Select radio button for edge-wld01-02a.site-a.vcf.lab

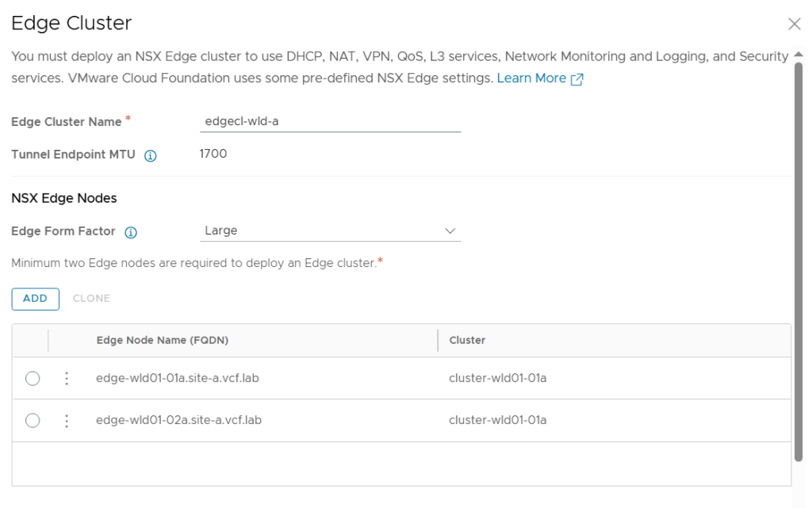click(x=33, y=421)
